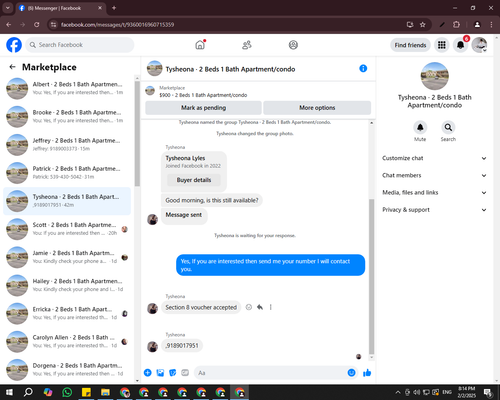This screenshot has width=500, height=400.
Task: Click the message input box
Action: click(276, 373)
